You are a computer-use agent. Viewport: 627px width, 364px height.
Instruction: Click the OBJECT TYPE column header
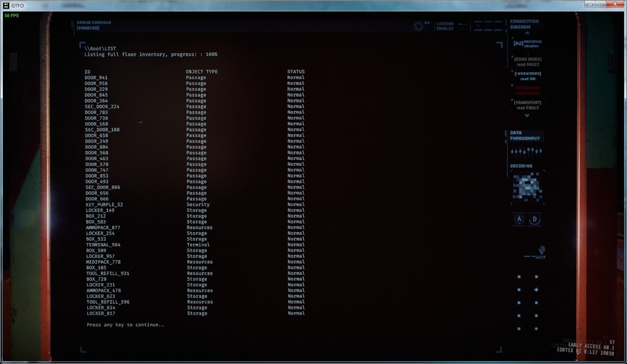point(201,72)
